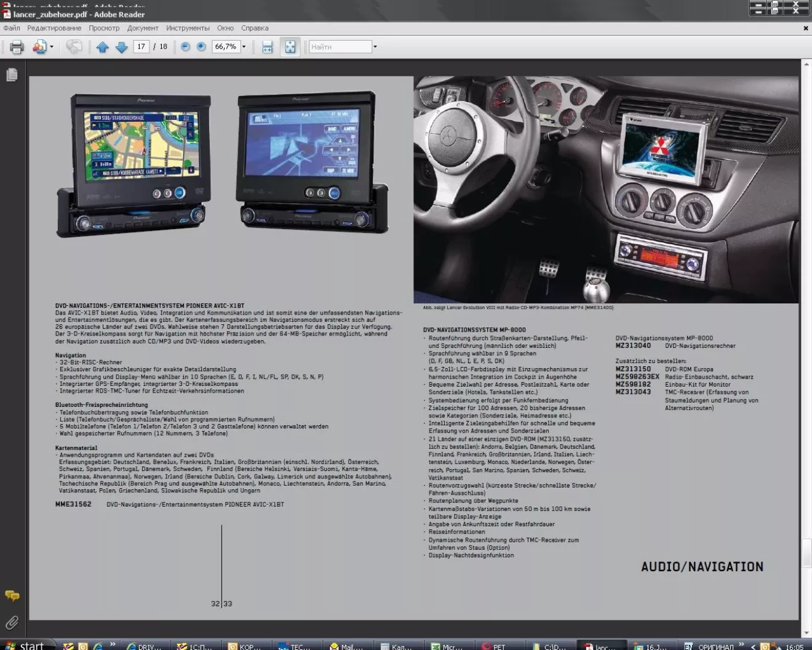Go to the previous page with up arrow
Screen dimensions: 812x650
point(102,47)
